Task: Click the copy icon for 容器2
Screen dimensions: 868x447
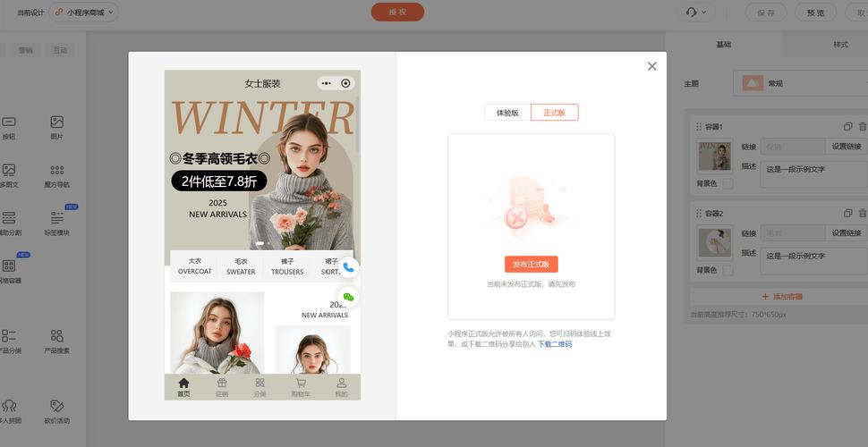Action: (x=847, y=213)
